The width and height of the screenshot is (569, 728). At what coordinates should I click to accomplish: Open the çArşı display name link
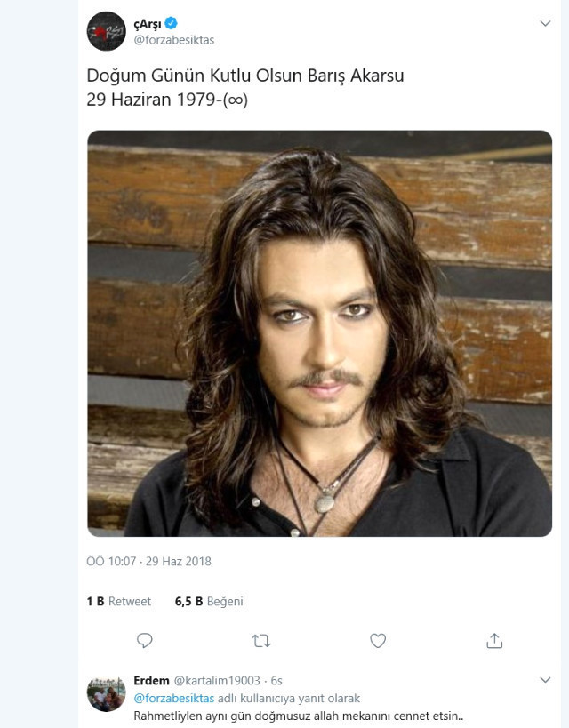pyautogui.click(x=148, y=23)
